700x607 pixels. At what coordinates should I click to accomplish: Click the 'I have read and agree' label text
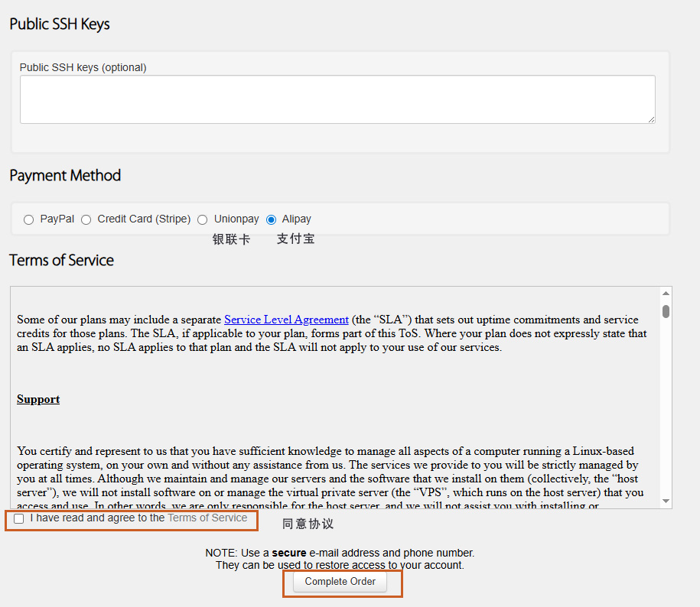(x=97, y=518)
